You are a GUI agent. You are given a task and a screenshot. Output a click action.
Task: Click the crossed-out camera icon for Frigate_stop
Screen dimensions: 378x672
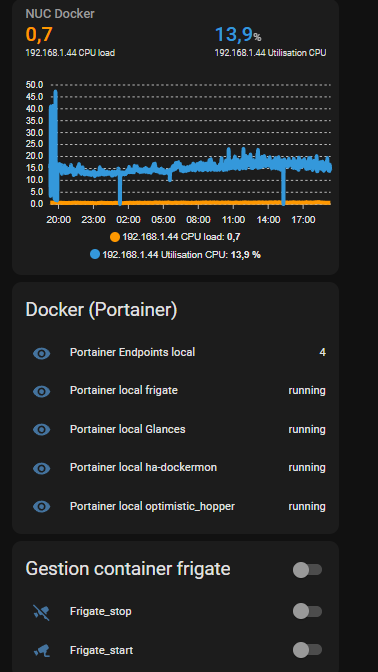coord(42,612)
